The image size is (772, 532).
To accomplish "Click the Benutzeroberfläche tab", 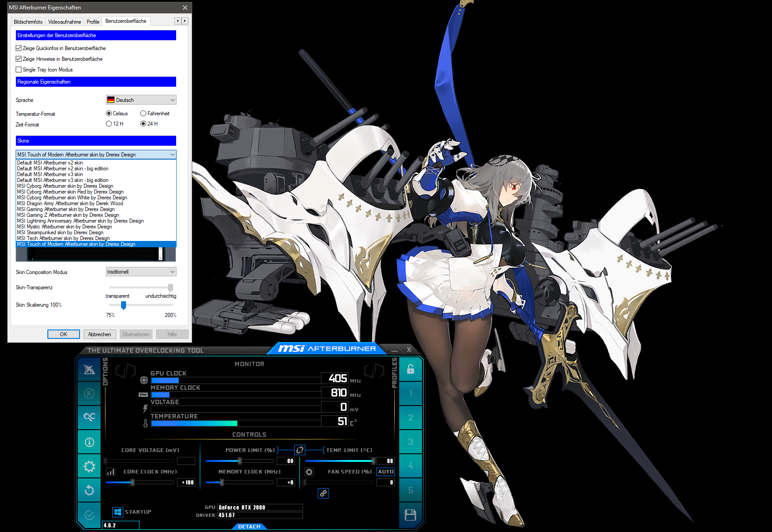I will (126, 21).
